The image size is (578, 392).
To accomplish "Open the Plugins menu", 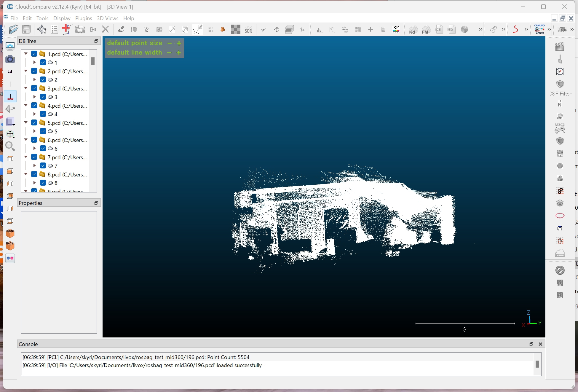I will 84,18.
